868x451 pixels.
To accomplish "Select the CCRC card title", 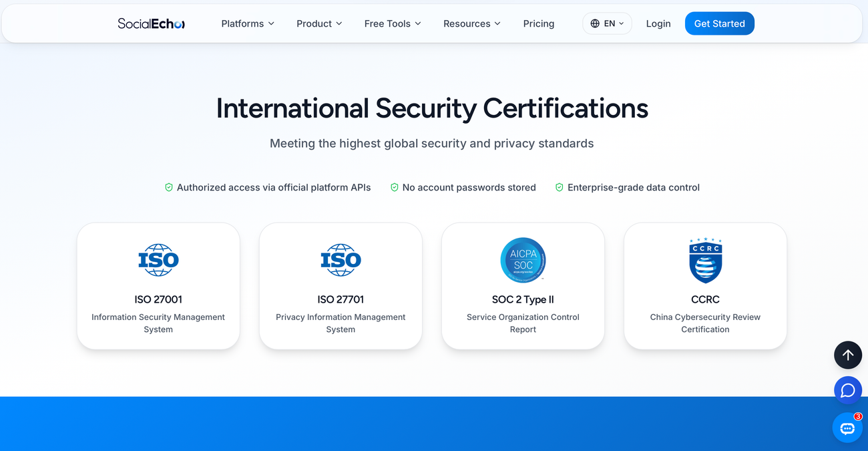I will click(706, 299).
